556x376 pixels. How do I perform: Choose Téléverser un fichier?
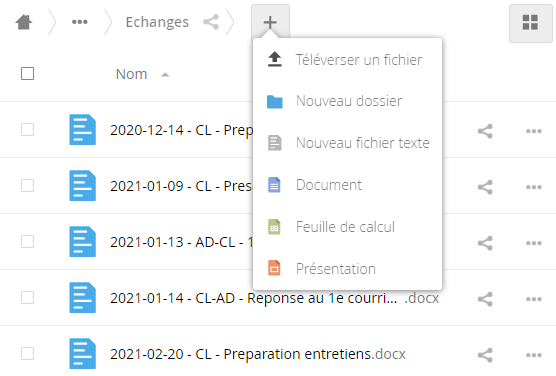pyautogui.click(x=347, y=60)
